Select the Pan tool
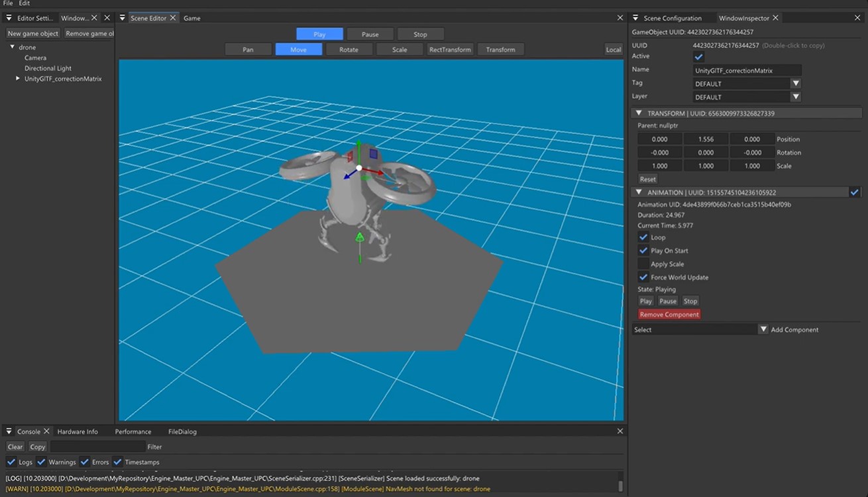 (248, 50)
